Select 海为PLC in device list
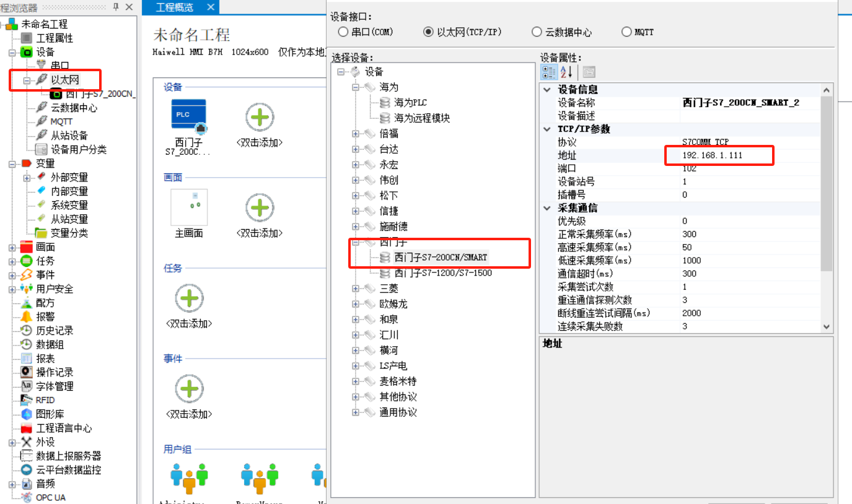The width and height of the screenshot is (852, 504). [410, 103]
